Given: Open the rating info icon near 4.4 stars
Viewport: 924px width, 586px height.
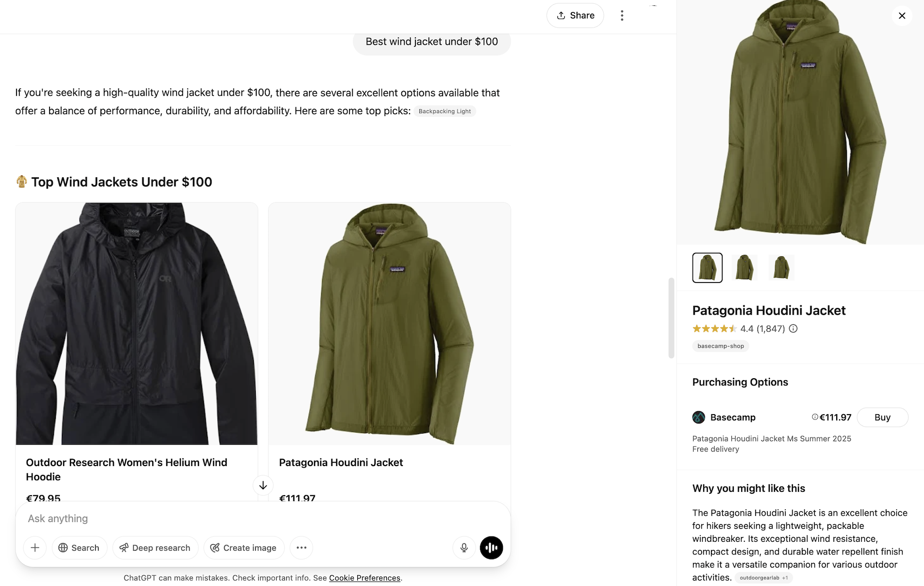Looking at the screenshot, I should tap(793, 329).
